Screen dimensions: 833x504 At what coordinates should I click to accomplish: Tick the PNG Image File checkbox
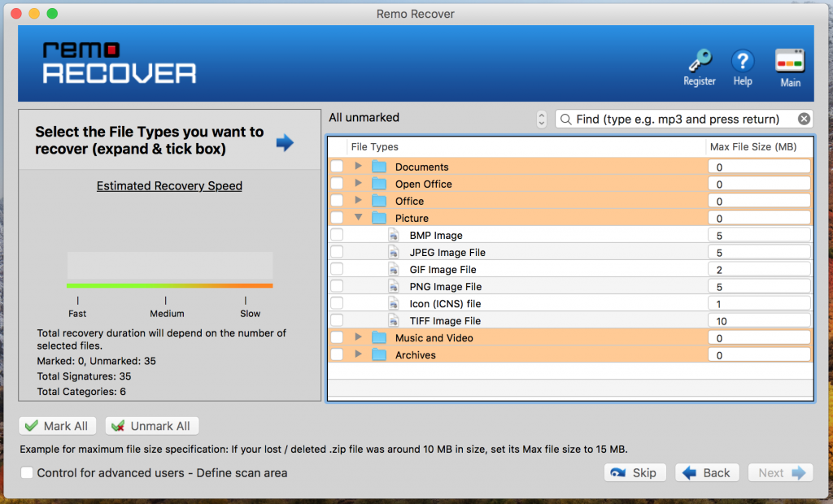point(337,286)
